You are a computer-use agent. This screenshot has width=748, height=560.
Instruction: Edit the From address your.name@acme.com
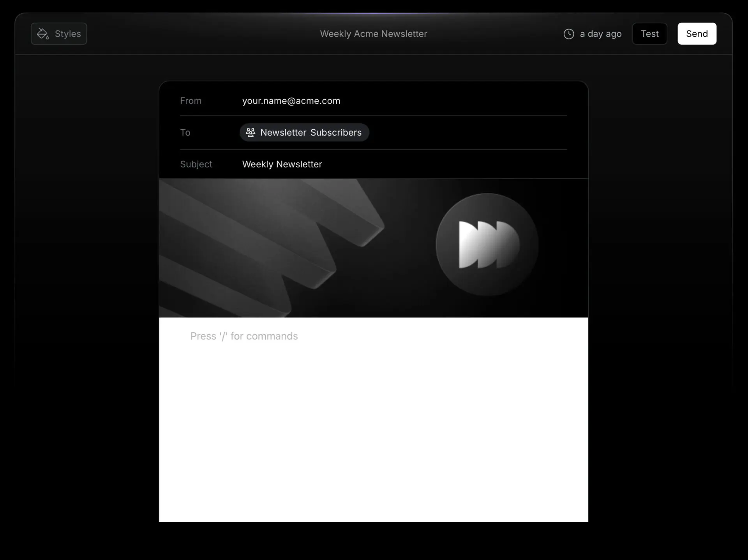pyautogui.click(x=291, y=101)
